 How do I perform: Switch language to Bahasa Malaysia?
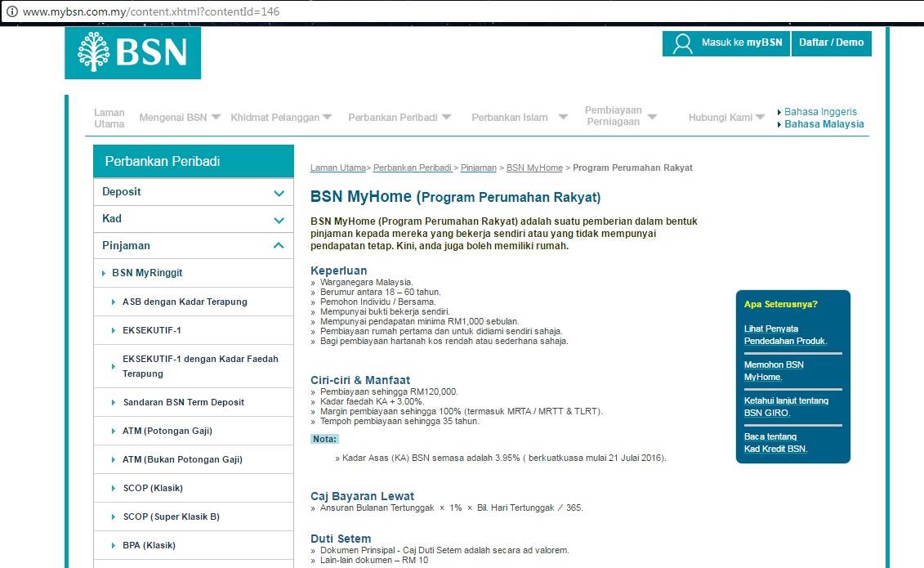(824, 124)
